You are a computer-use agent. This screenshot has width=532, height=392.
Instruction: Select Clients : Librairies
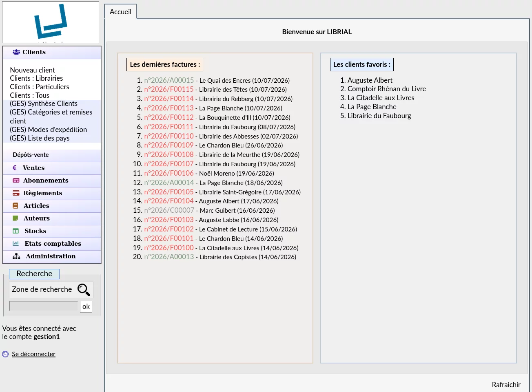[x=36, y=78]
